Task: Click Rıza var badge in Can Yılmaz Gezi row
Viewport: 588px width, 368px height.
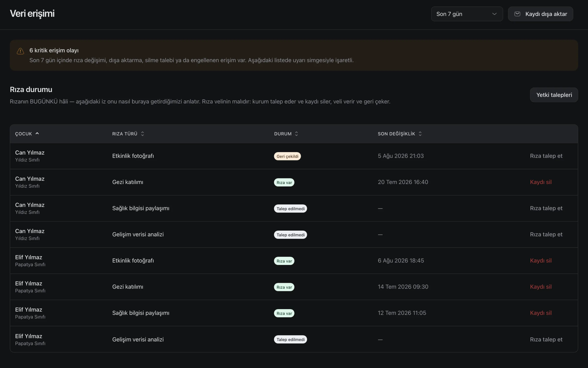Action: click(x=284, y=183)
